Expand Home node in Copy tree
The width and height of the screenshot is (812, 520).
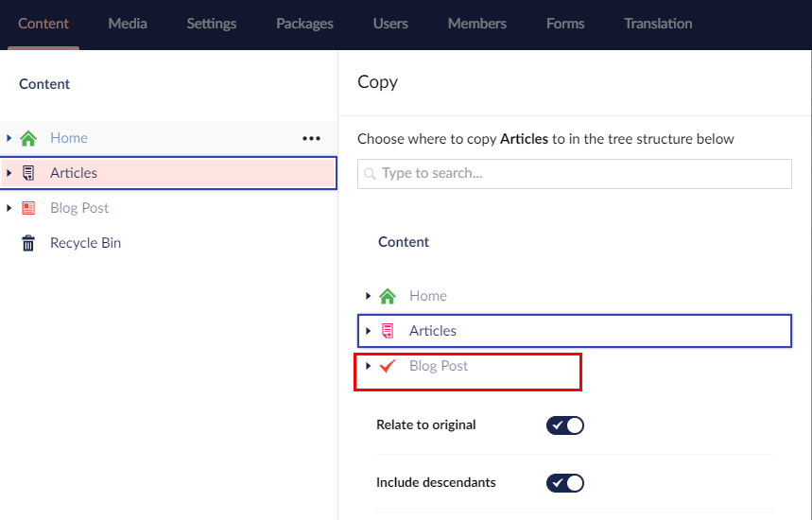(369, 296)
